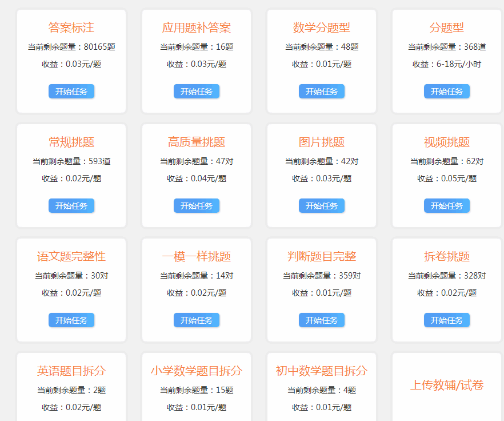Click 开始任务 under 图片挑题
504x421 pixels.
tap(322, 206)
